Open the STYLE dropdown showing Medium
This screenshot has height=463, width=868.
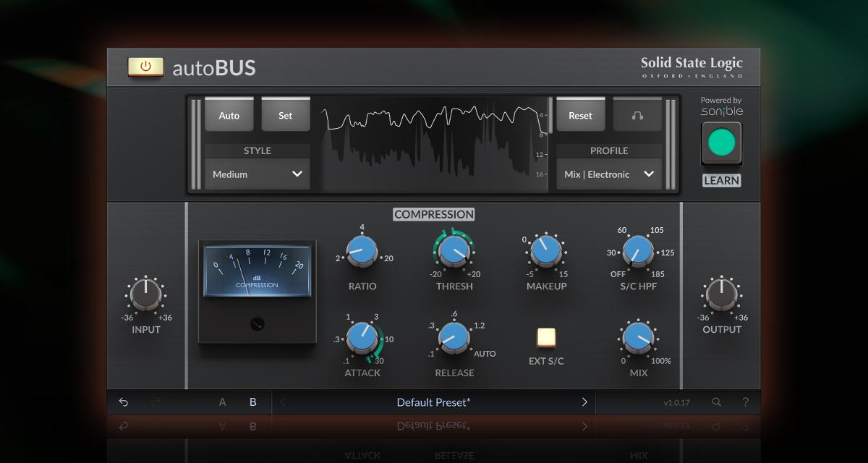(x=257, y=174)
